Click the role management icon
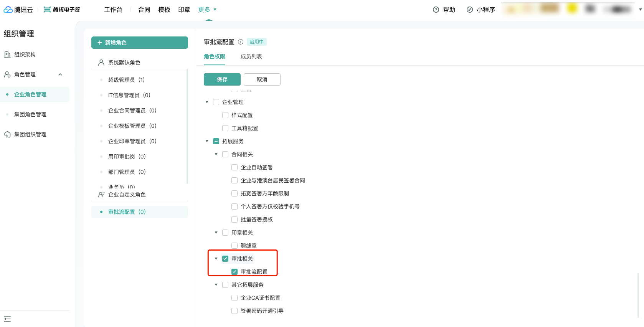The height and width of the screenshot is (327, 644). click(7, 74)
